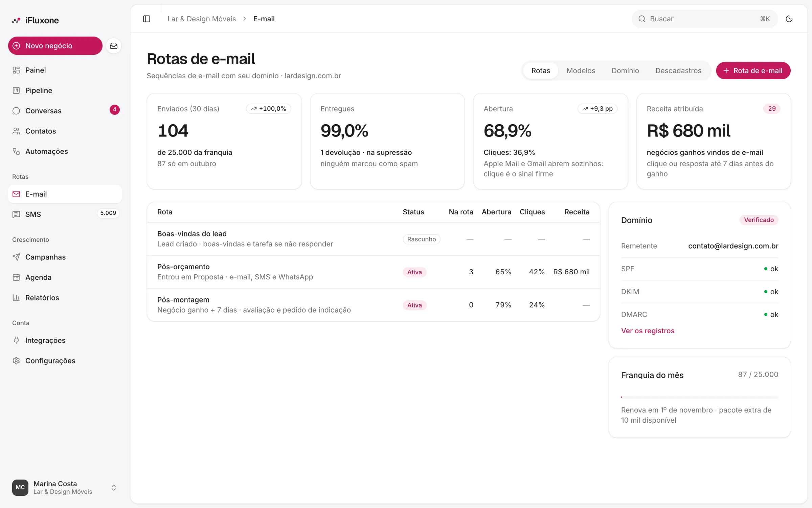The height and width of the screenshot is (508, 812).
Task: Click the Cliques column header
Action: 532,212
